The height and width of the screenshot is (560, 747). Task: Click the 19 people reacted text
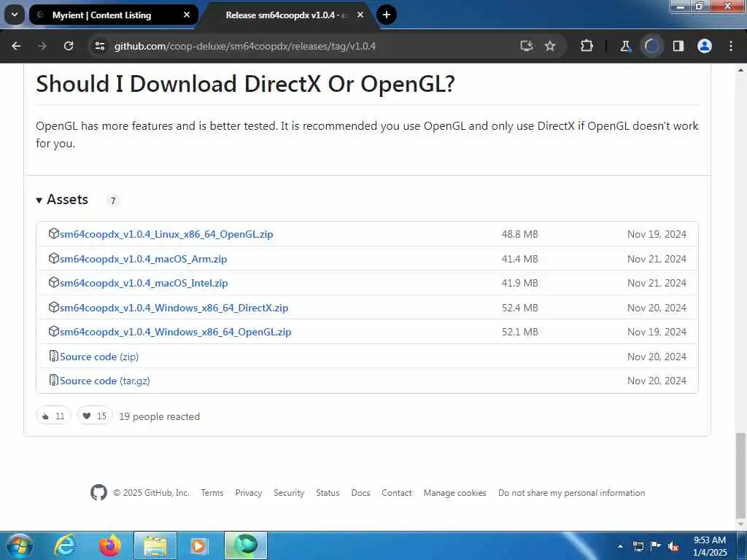tap(159, 416)
